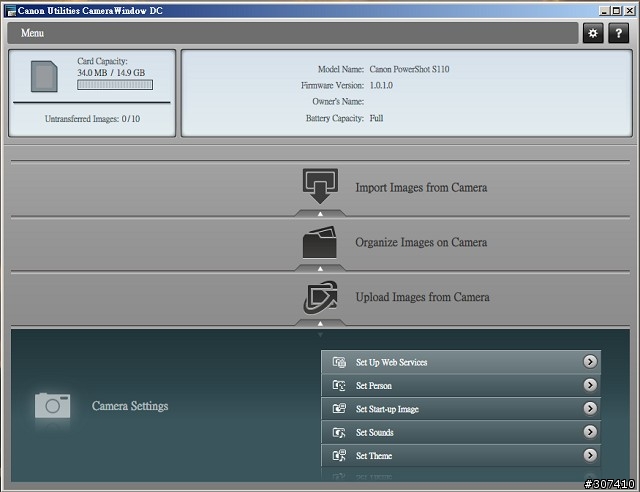Click arrow next to Set Theme
This screenshot has width=640, height=492.
click(x=590, y=455)
